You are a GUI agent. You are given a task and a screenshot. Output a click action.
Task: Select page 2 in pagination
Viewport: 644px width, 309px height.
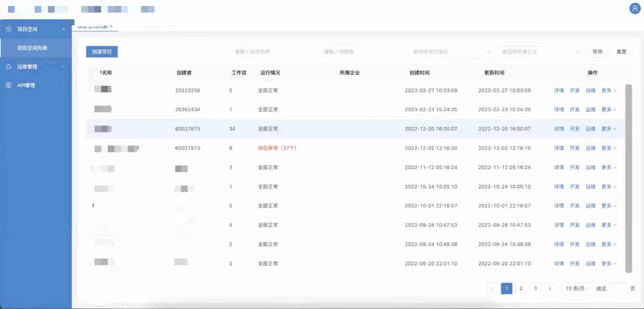point(521,288)
